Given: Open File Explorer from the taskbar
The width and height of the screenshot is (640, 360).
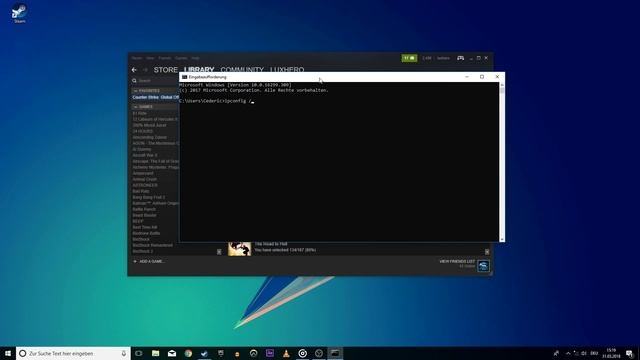Looking at the screenshot, I should (156, 353).
